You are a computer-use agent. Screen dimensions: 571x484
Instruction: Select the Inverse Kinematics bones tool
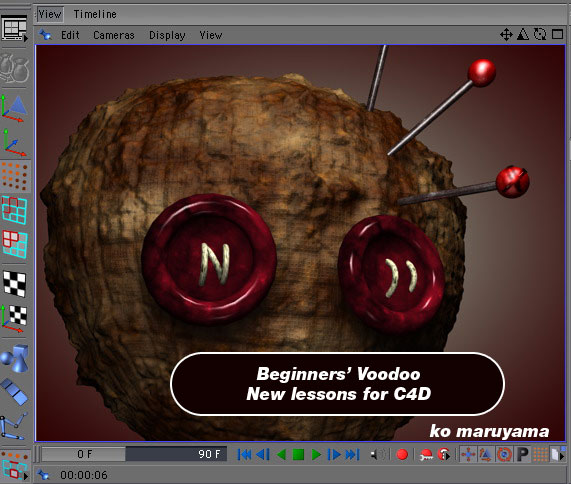pyautogui.click(x=14, y=426)
